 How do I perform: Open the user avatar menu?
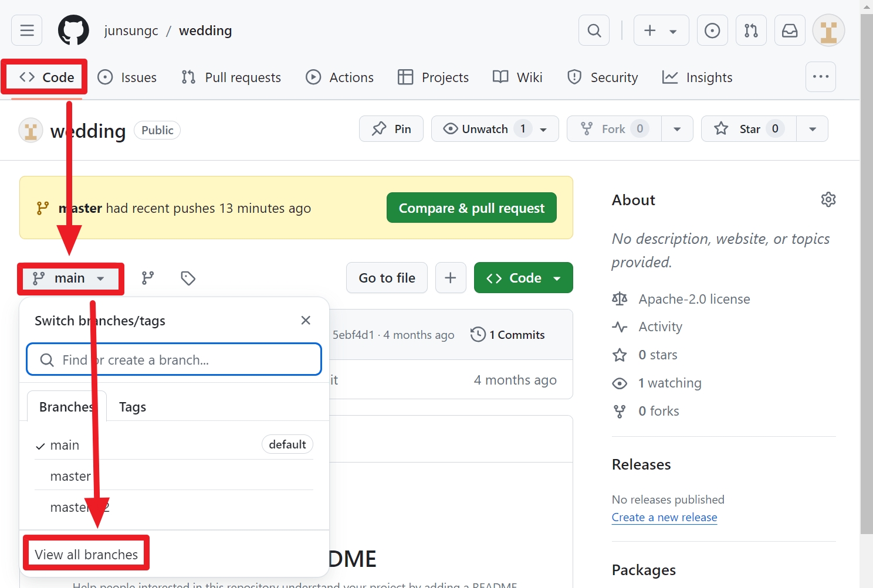pos(828,30)
